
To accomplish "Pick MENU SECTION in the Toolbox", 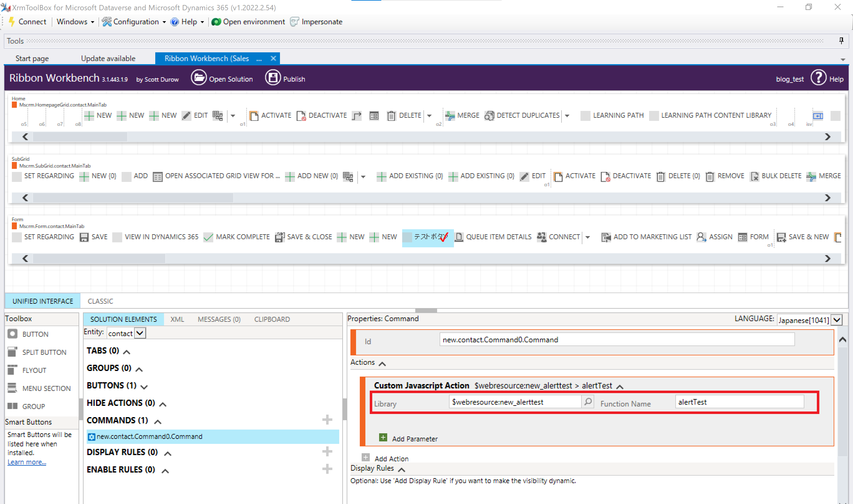I will click(x=39, y=388).
